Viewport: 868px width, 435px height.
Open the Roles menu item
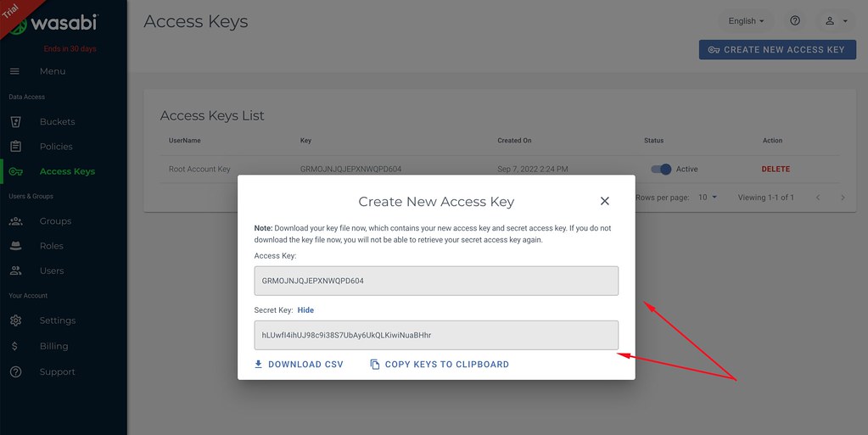click(x=52, y=246)
